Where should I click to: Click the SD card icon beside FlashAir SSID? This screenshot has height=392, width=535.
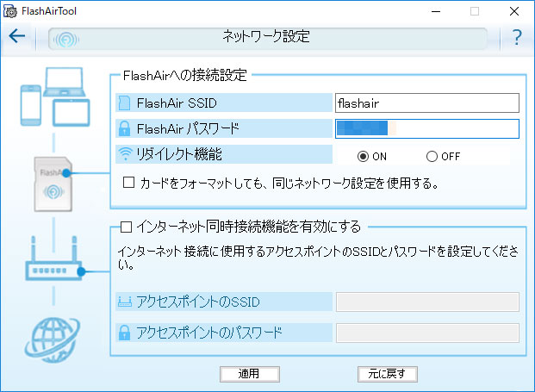coord(125,103)
